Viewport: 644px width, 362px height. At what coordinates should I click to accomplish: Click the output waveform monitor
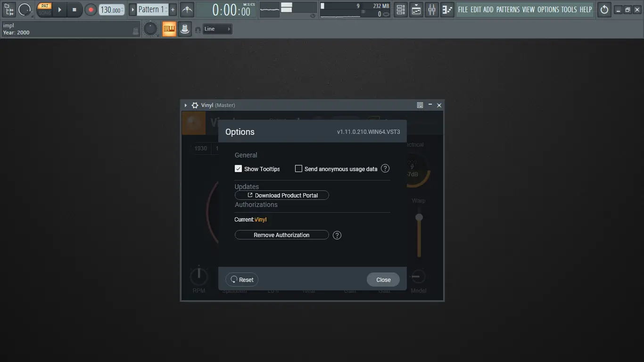point(270,9)
